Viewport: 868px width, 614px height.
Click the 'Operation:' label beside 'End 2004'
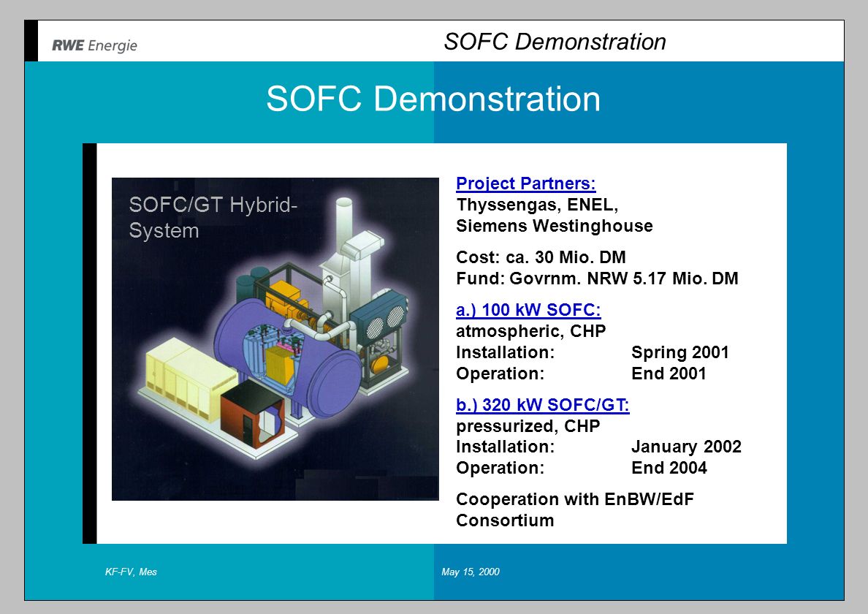coord(500,467)
